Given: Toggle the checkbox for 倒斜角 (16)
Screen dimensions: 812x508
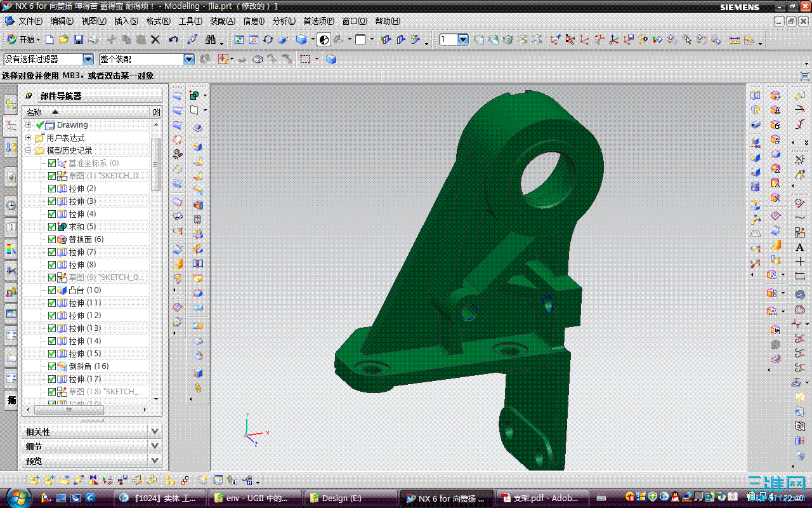Looking at the screenshot, I should pyautogui.click(x=52, y=366).
